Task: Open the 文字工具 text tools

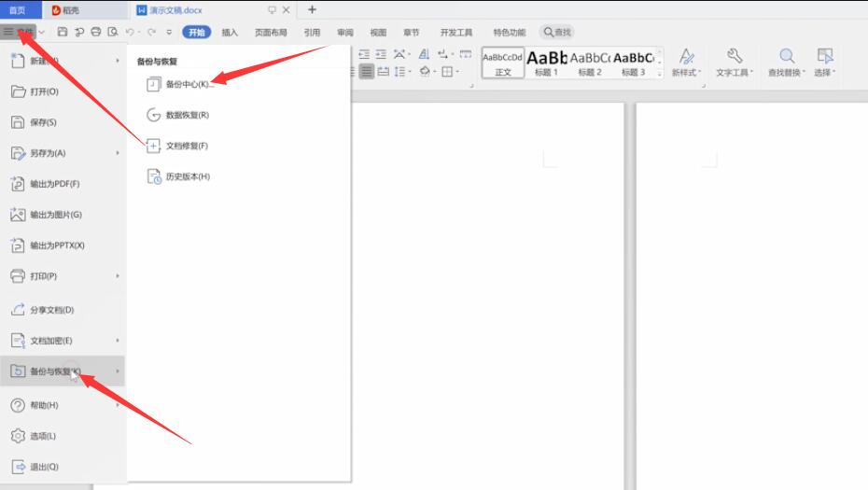Action: (734, 62)
